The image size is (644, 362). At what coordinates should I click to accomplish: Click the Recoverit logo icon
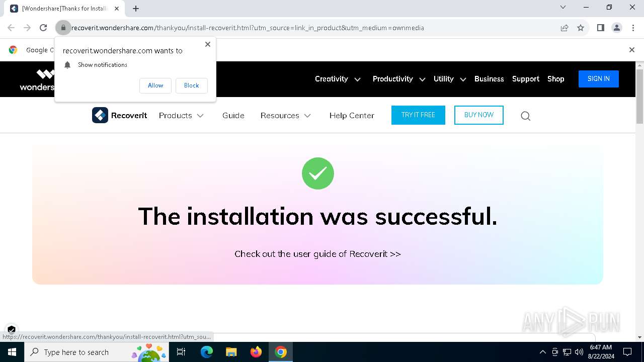coord(100,115)
